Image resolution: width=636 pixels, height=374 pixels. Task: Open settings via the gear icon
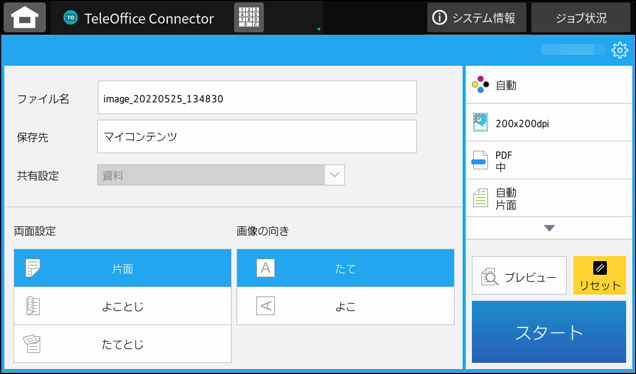pos(619,50)
